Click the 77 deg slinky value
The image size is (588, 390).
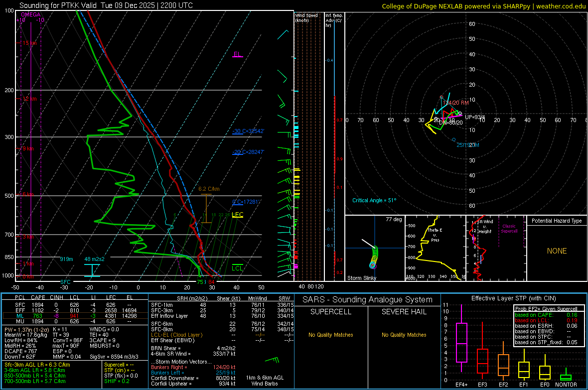pyautogui.click(x=394, y=219)
